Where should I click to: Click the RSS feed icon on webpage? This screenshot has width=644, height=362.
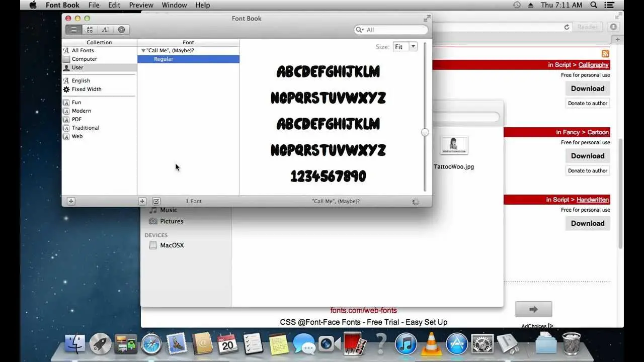605,54
